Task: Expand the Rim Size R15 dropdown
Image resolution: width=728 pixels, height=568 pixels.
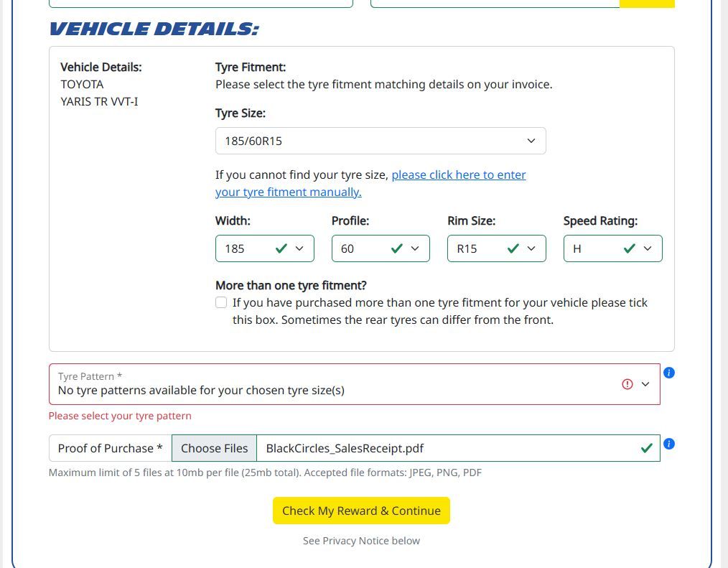Action: point(496,248)
